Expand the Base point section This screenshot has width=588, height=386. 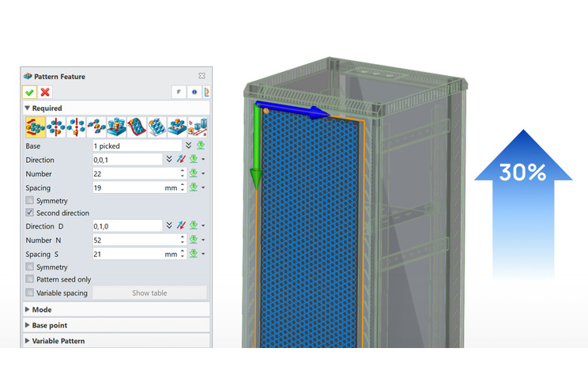[x=28, y=325]
